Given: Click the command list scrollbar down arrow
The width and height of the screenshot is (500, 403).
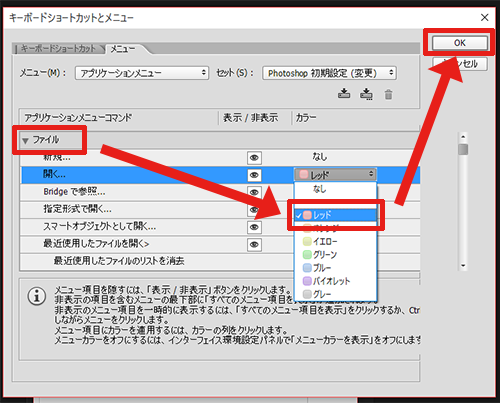Looking at the screenshot, I should tap(463, 266).
